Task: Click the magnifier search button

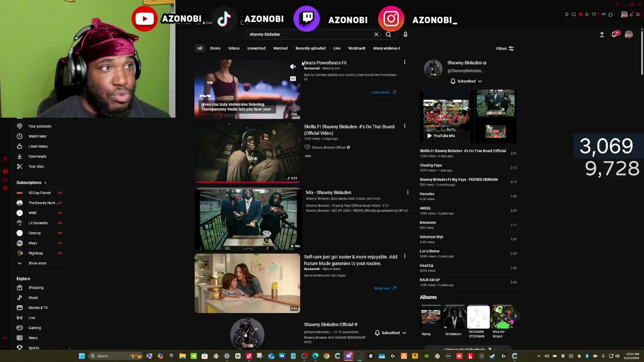Action: click(x=388, y=34)
